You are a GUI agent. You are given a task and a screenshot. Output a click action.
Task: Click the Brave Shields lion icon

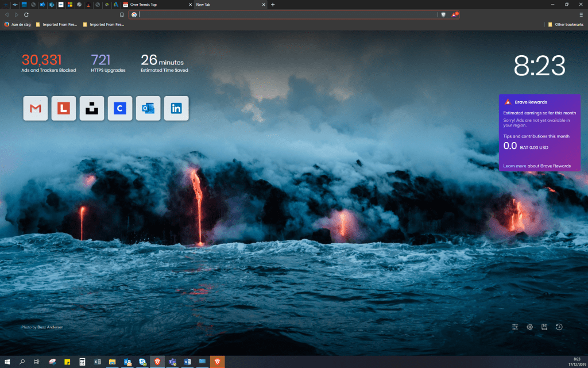tap(443, 14)
